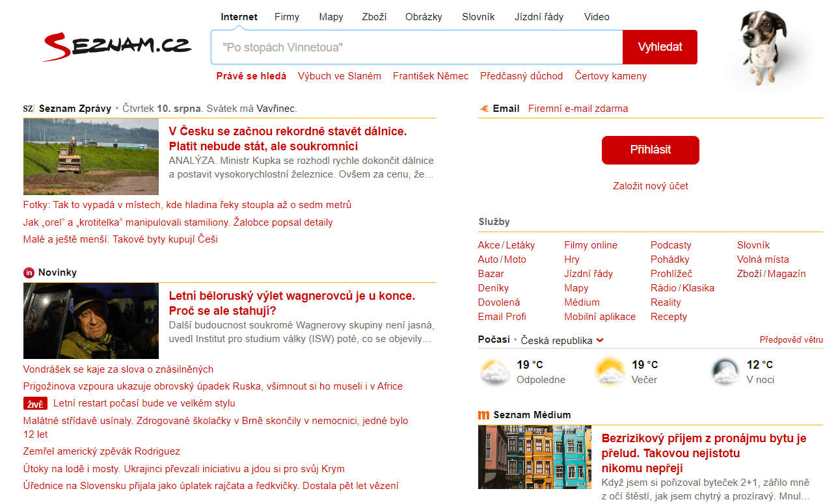Switch to the Mapy tab
Image resolution: width=838 pixels, height=504 pixels.
(x=331, y=17)
